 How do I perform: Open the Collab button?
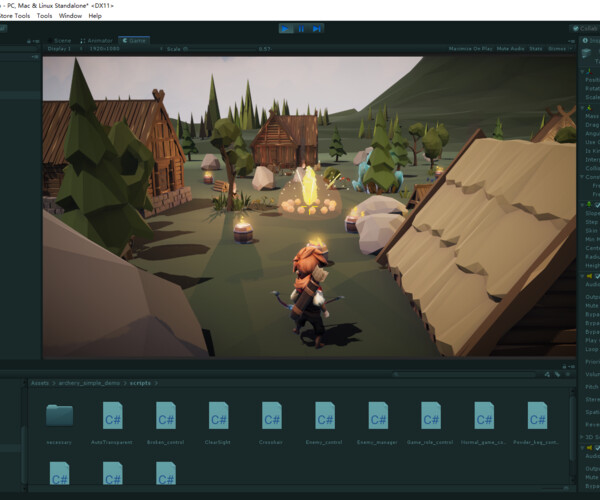click(x=585, y=29)
